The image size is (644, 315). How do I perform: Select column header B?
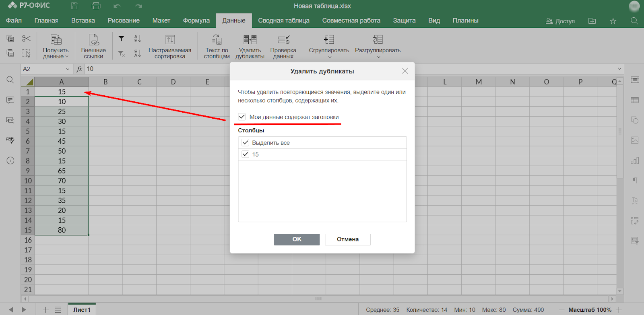105,82
